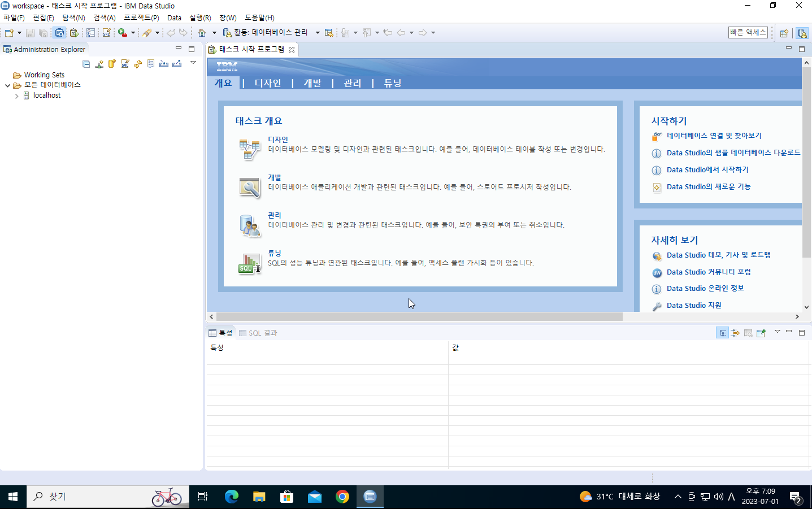The image size is (812, 509).
Task: Click the launcher vertical scrollbar
Action: 806,162
